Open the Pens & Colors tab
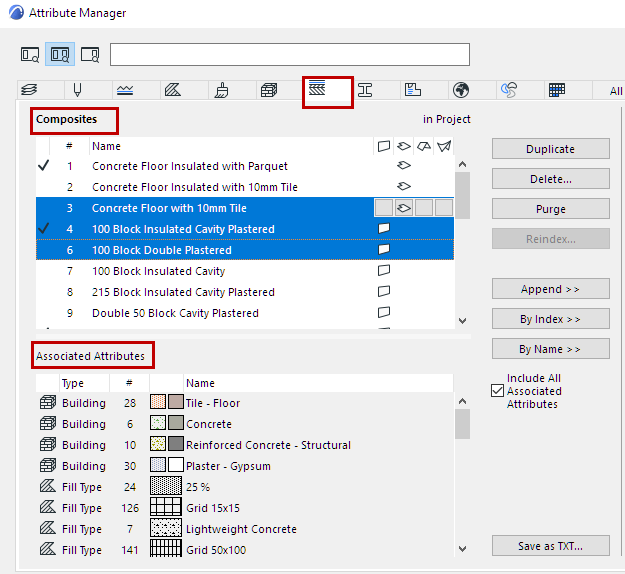 (77, 90)
